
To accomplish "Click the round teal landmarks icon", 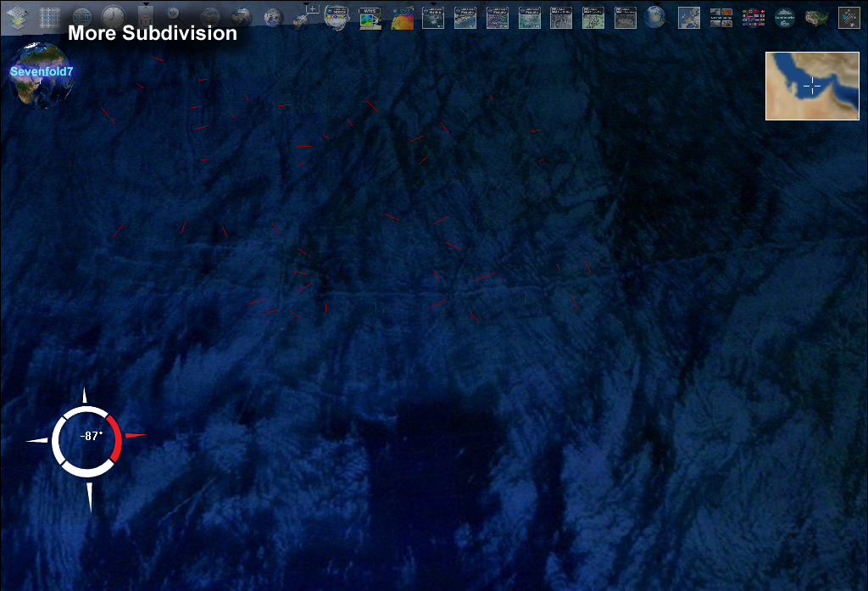I will [x=784, y=18].
